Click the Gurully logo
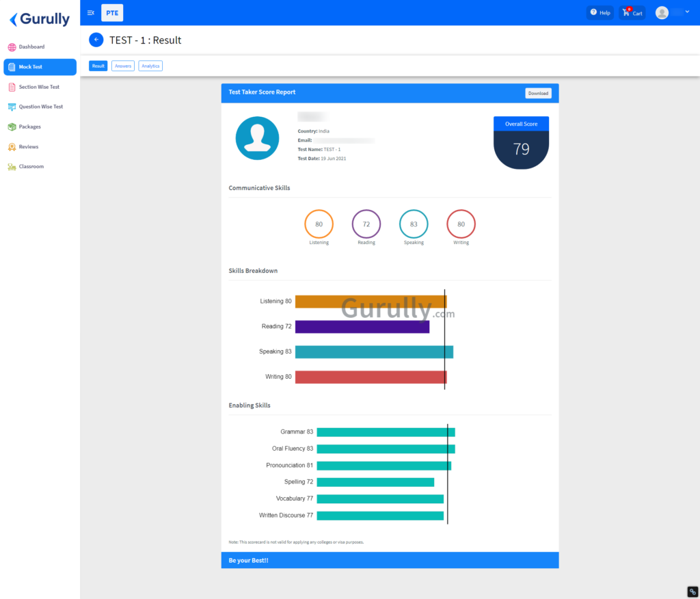The height and width of the screenshot is (599, 700). (x=40, y=18)
